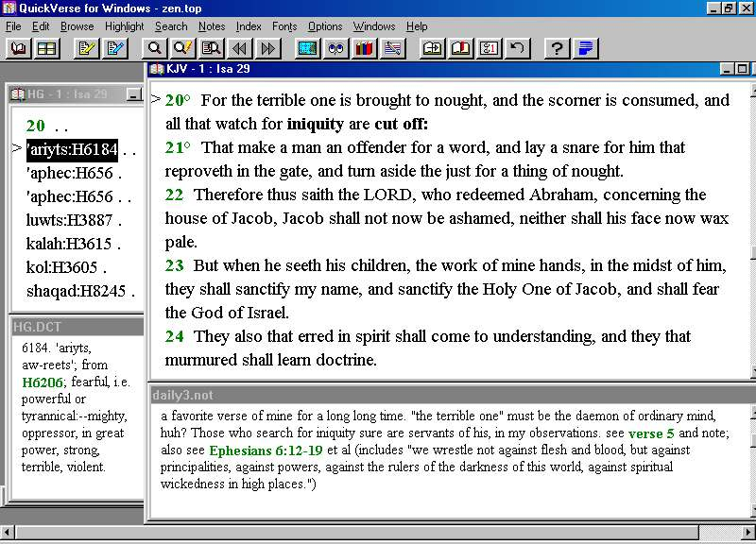Click the undo curved arrow toolbar icon
The image size is (756, 544).
click(517, 48)
